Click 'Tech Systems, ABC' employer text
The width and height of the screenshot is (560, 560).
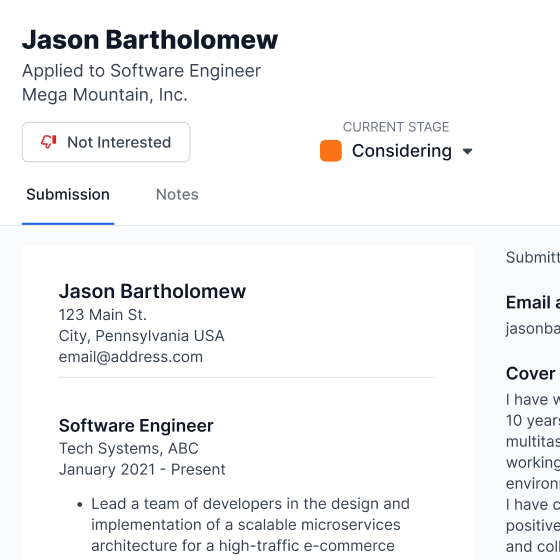pyautogui.click(x=129, y=449)
